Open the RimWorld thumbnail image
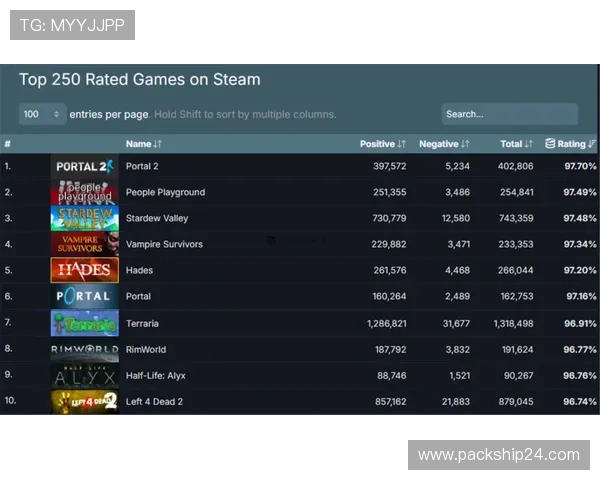 pyautogui.click(x=85, y=349)
